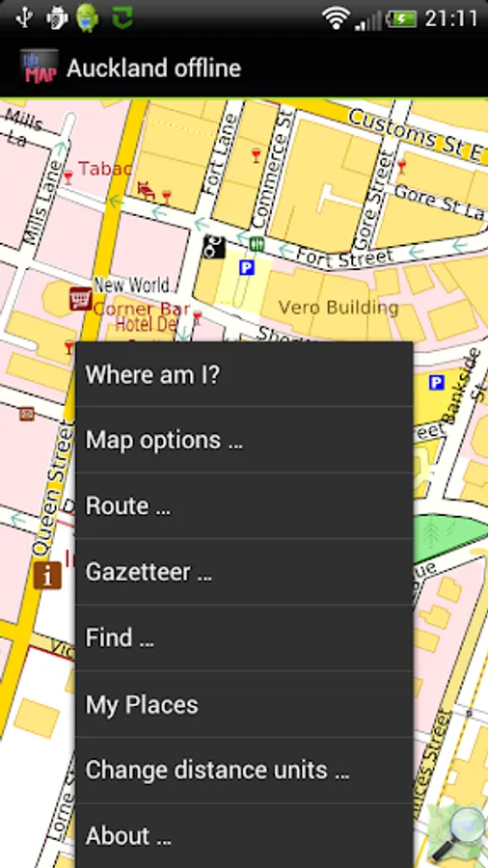Tap the 'Corner Bar' map label
Image resolution: width=488 pixels, height=868 pixels.
142,309
